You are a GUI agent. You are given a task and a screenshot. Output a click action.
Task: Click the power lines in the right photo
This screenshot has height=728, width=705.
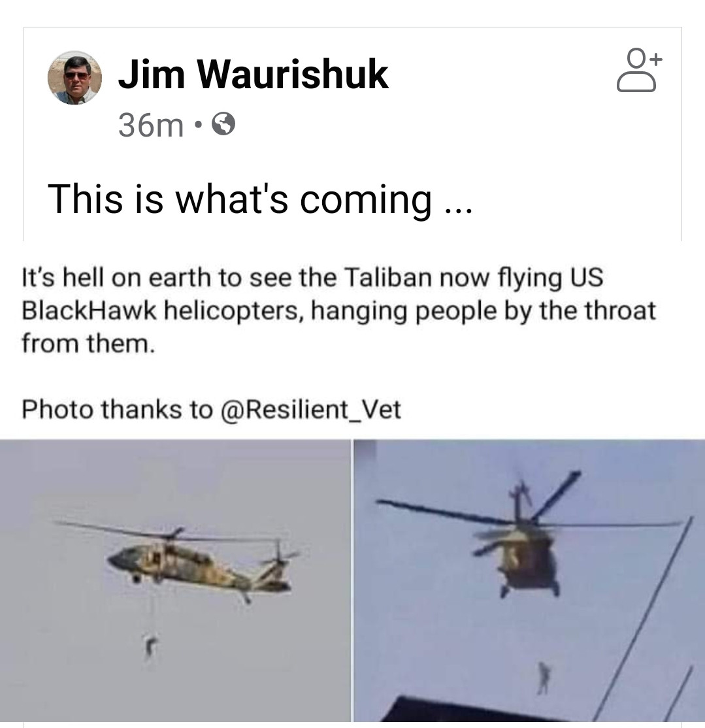[x=649, y=622]
